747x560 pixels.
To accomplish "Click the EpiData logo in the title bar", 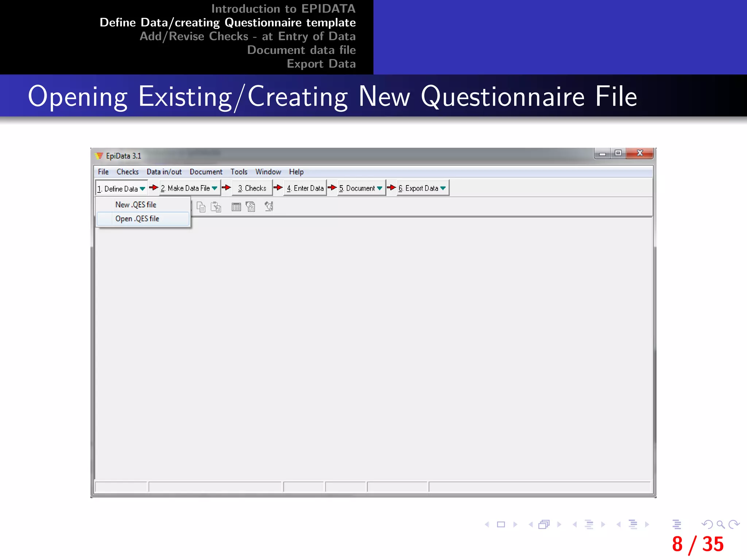I will 99,156.
